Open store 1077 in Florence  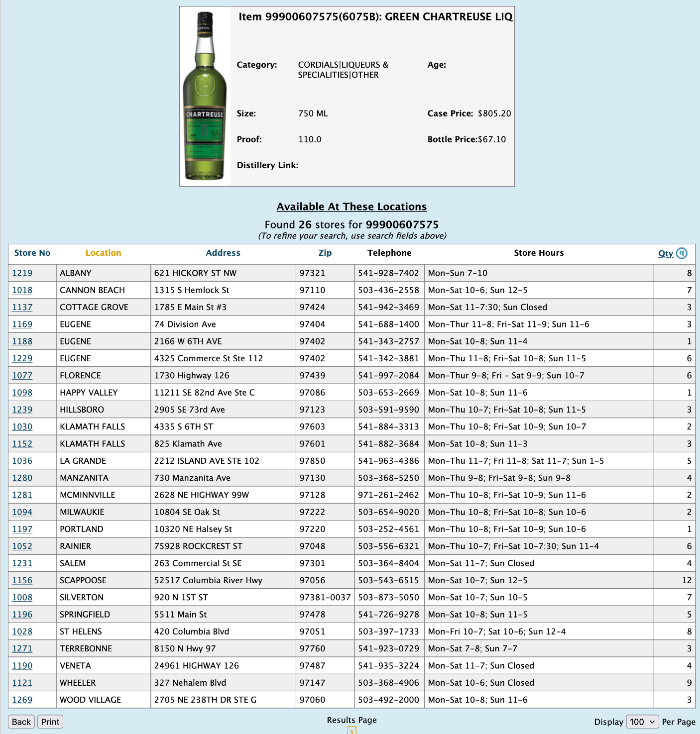pyautogui.click(x=22, y=376)
